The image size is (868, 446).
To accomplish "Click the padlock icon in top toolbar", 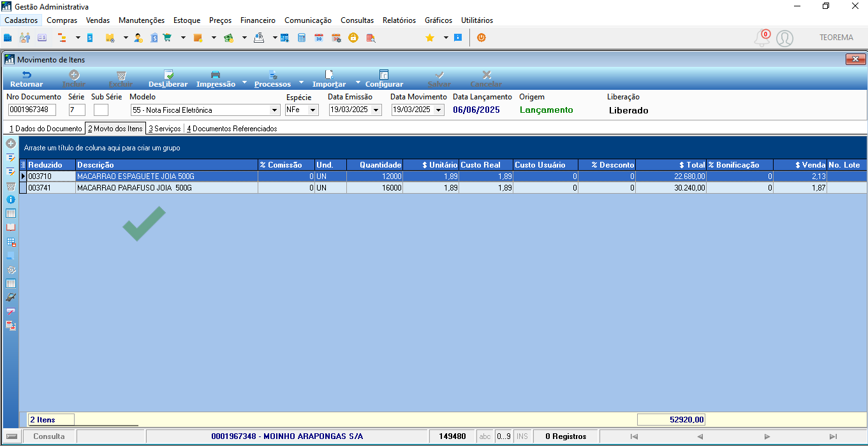I will coord(353,38).
